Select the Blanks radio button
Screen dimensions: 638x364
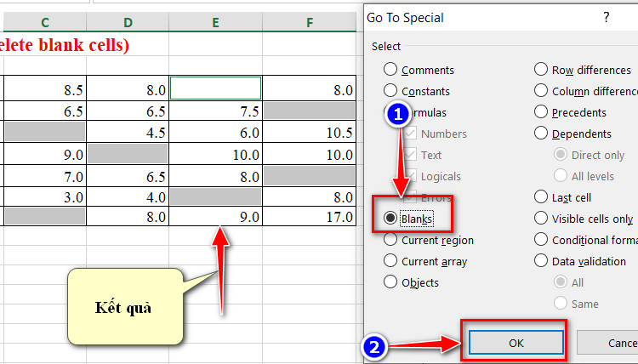tap(390, 219)
